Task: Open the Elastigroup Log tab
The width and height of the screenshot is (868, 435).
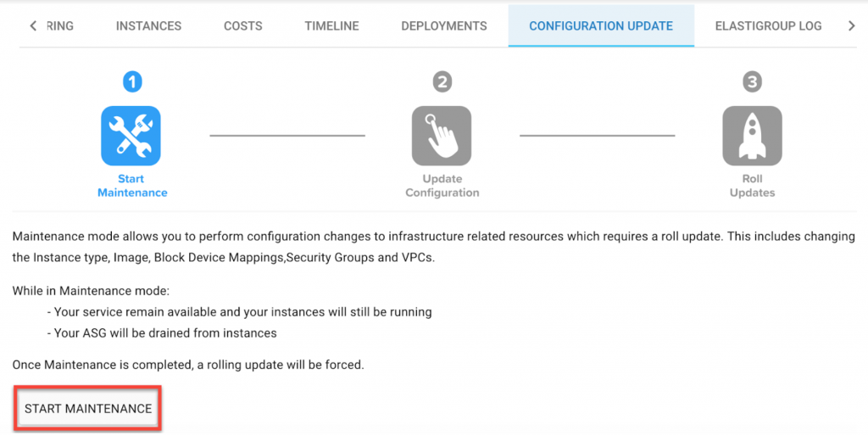Action: (x=768, y=26)
